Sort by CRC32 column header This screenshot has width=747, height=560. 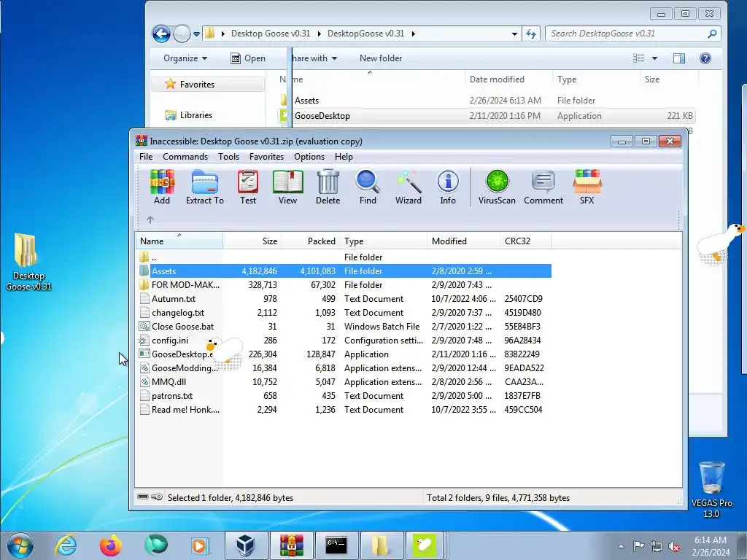coord(525,241)
